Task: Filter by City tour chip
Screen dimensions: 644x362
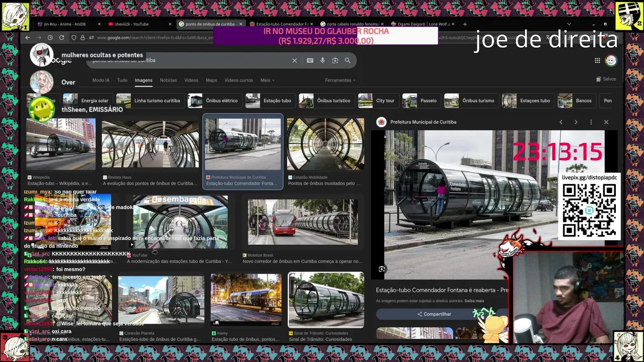Action: tap(377, 101)
